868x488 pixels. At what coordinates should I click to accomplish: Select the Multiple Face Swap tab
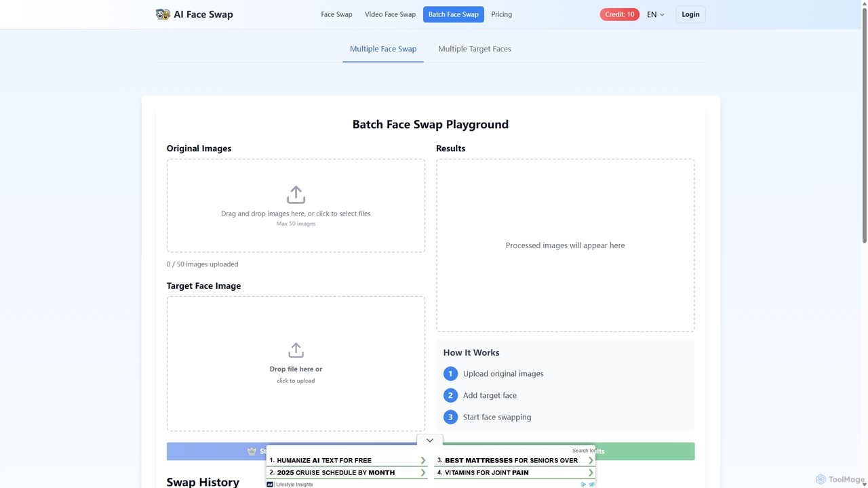click(x=383, y=49)
